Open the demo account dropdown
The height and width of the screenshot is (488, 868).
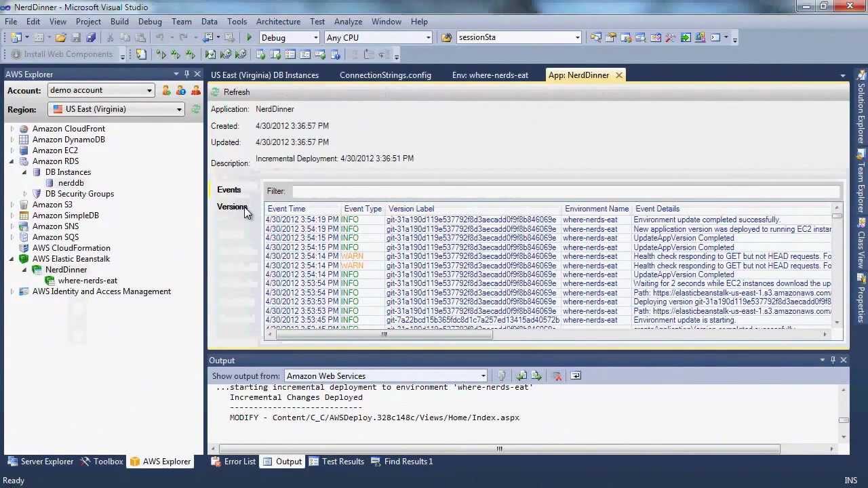click(x=149, y=90)
